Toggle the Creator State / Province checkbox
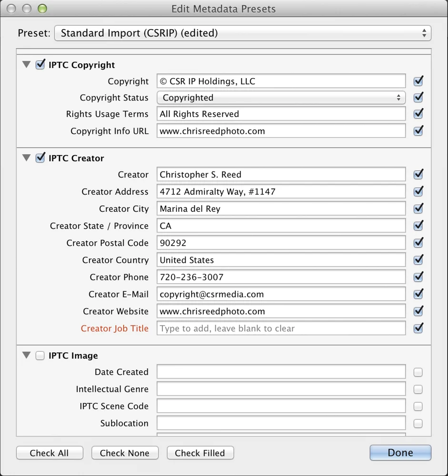448x476 pixels. [x=418, y=226]
